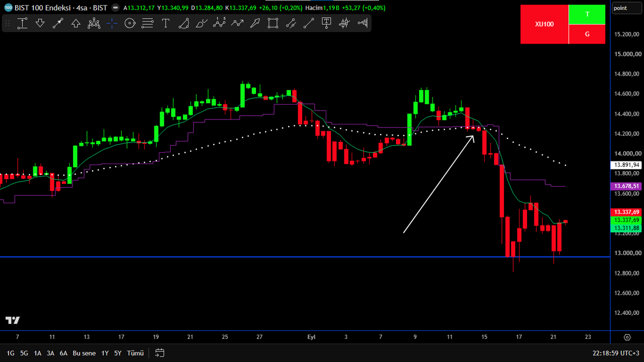644x362 pixels.
Task: Select the 6A time range
Action: tap(63, 353)
